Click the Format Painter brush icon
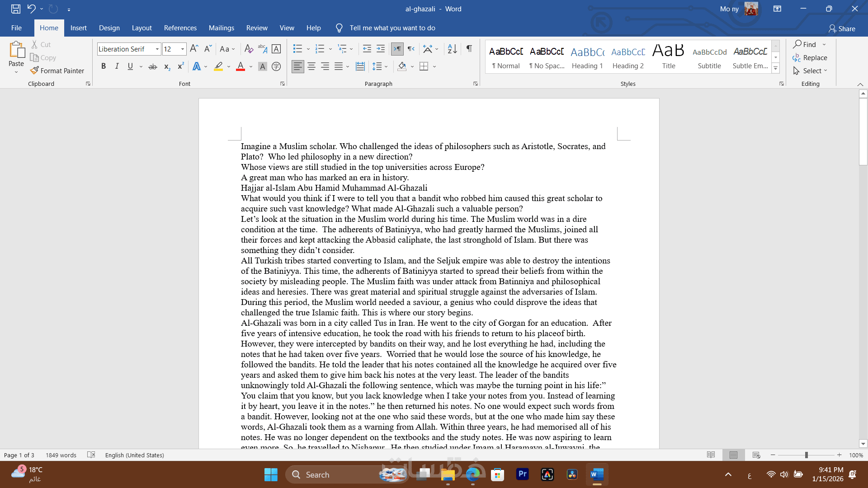This screenshot has height=488, width=868. tap(34, 70)
